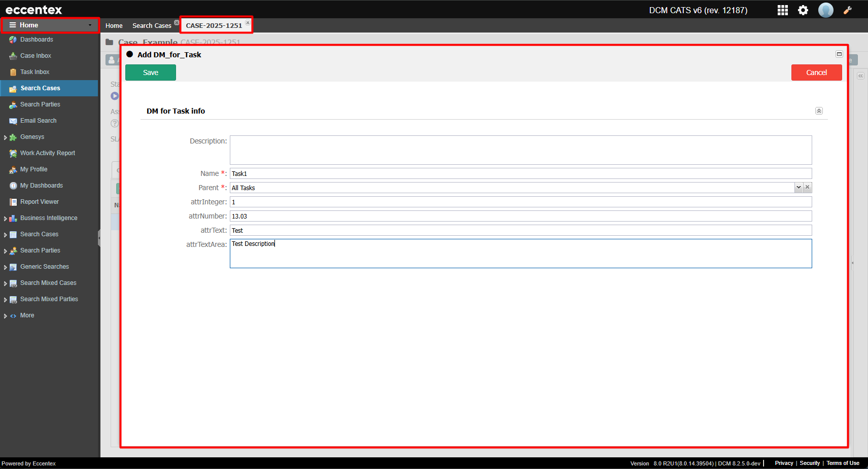Click the attrTextArea field
This screenshot has width=868, height=469.
(x=520, y=254)
